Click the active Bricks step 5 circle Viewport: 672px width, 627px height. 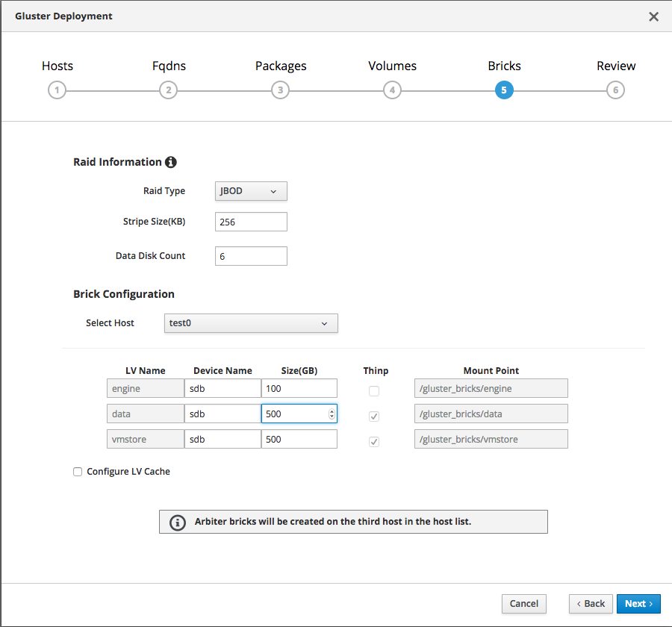504,90
